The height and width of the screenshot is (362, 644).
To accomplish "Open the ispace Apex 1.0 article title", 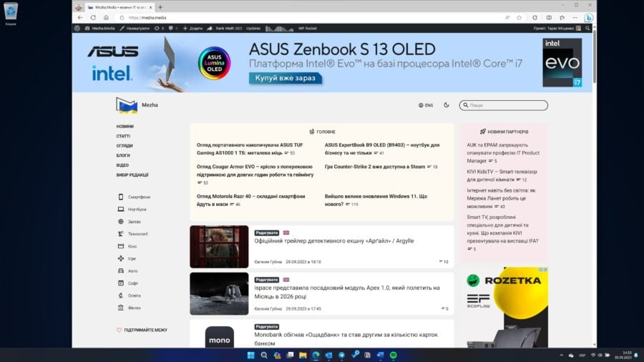I will (x=347, y=292).
